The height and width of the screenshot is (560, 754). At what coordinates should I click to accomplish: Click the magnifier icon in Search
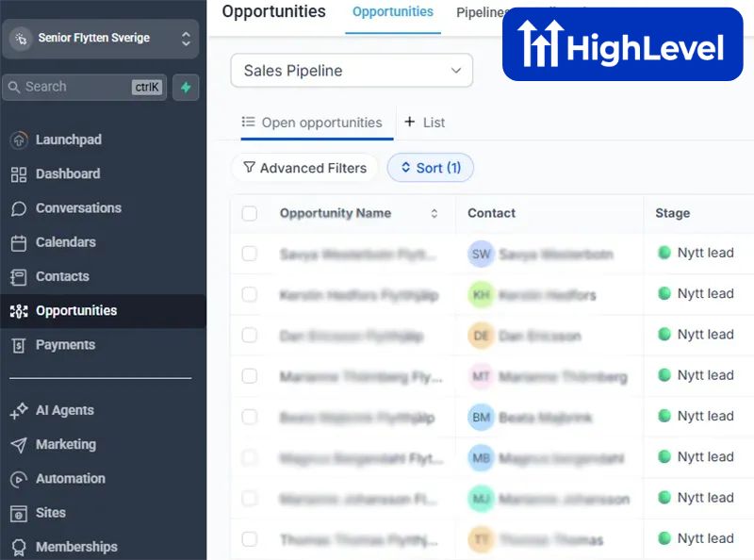coord(14,87)
